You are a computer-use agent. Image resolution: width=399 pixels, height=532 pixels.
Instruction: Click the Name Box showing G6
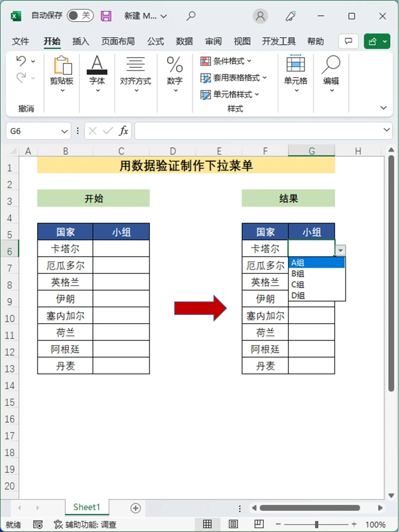pos(33,131)
